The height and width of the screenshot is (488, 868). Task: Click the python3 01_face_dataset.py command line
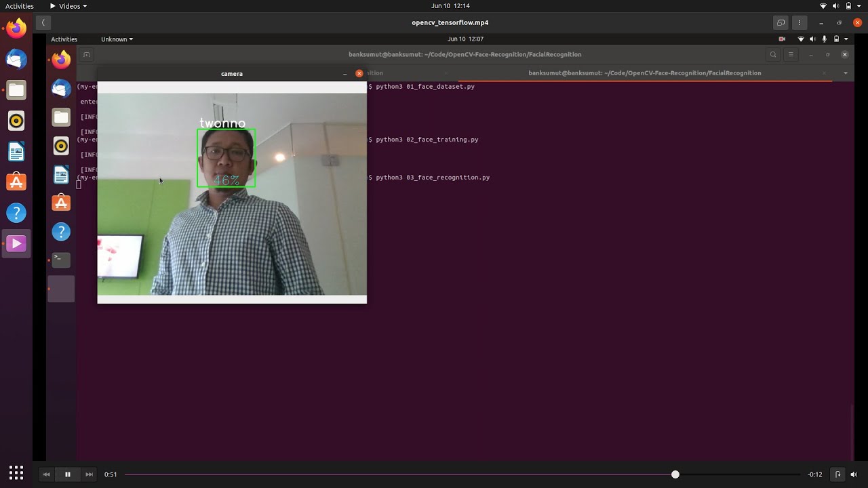coord(425,87)
